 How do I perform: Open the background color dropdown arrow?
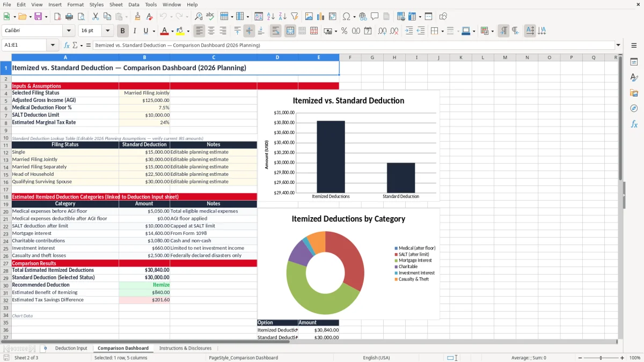pyautogui.click(x=188, y=31)
